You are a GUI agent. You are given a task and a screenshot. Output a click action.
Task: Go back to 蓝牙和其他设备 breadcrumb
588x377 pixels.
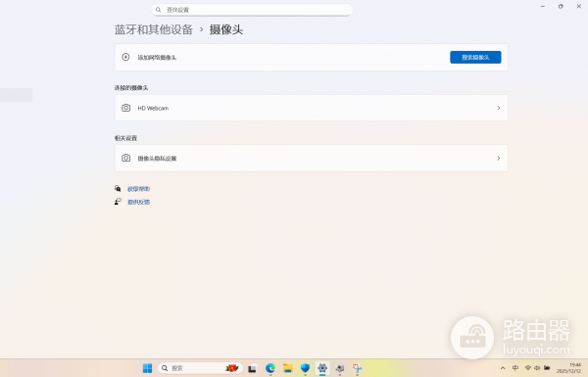coord(154,29)
